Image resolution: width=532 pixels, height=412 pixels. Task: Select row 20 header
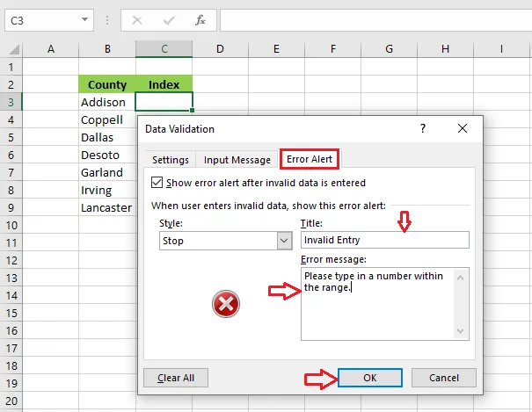tap(11, 401)
